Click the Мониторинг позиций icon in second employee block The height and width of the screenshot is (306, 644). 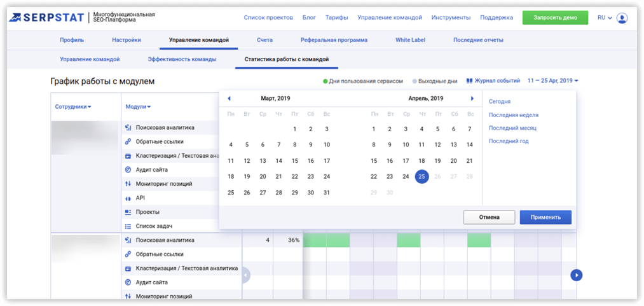pos(128,296)
